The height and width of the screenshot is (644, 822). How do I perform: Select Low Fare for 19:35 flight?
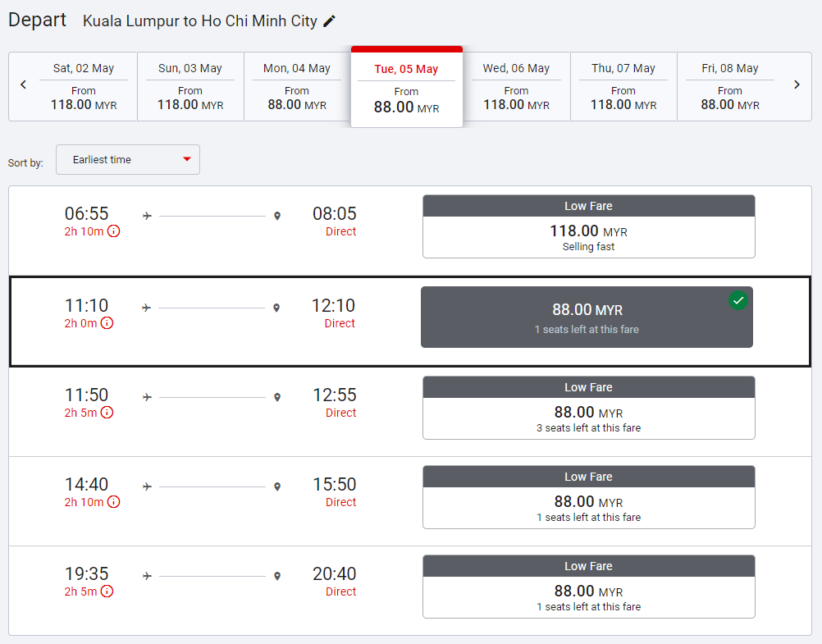588,587
